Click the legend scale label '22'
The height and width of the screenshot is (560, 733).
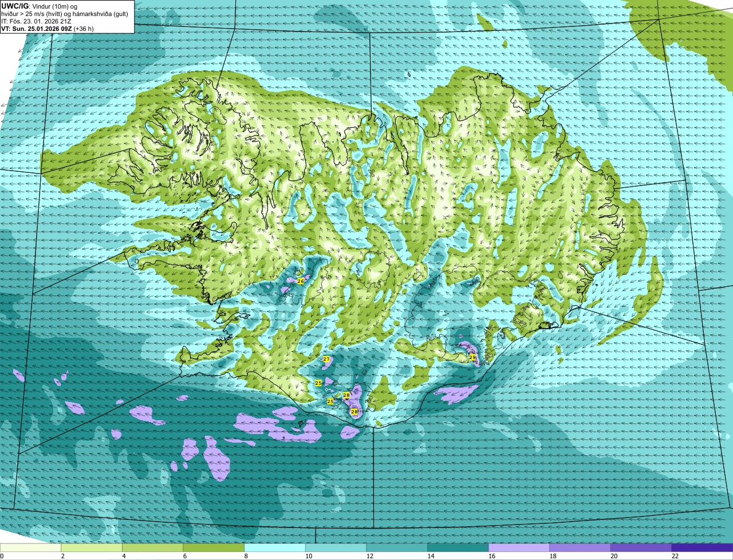tap(675, 556)
